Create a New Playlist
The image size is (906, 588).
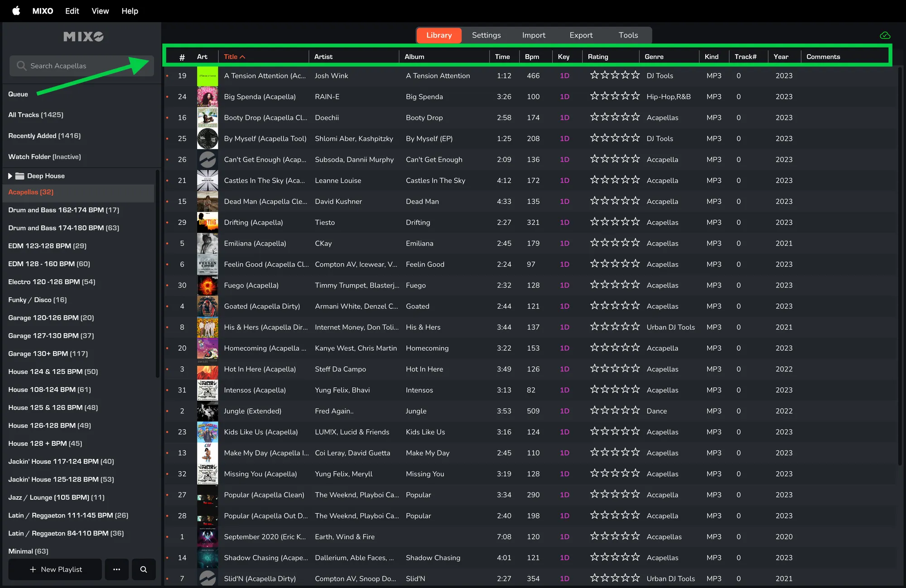coord(55,569)
